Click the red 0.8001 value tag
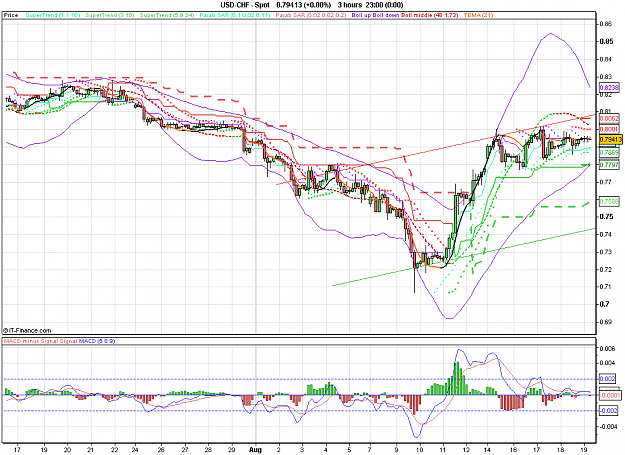Image resolution: width=625 pixels, height=455 pixels. pos(609,129)
